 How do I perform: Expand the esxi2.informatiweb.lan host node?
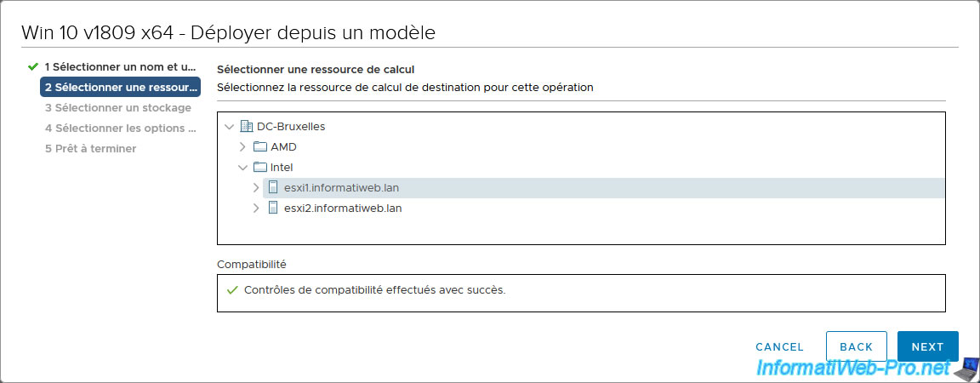[255, 209]
